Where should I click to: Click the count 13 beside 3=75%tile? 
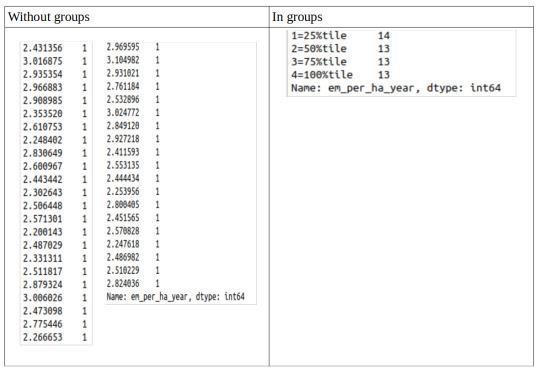pyautogui.click(x=384, y=62)
